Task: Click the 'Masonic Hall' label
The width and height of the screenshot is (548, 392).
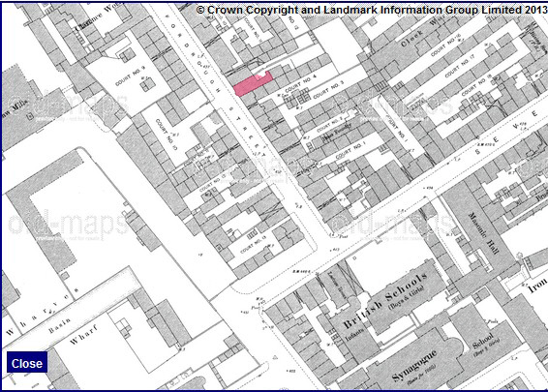Action: coord(484,232)
